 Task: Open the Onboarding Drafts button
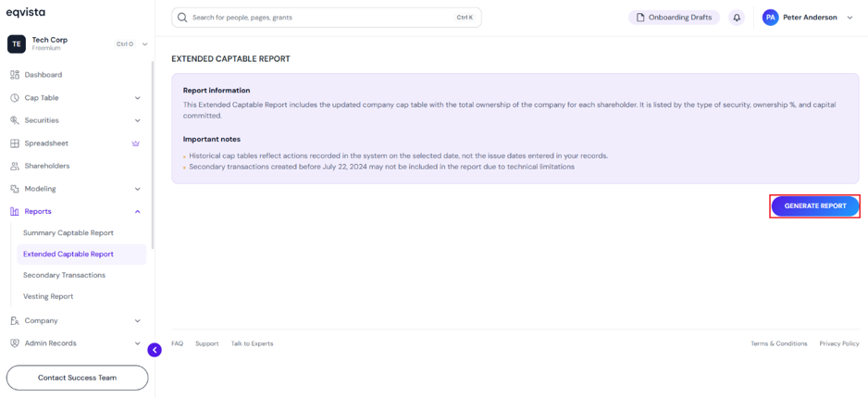[674, 18]
